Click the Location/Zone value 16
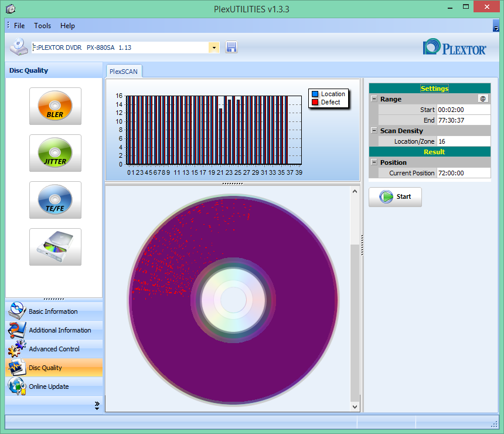This screenshot has height=434, width=504. click(464, 141)
